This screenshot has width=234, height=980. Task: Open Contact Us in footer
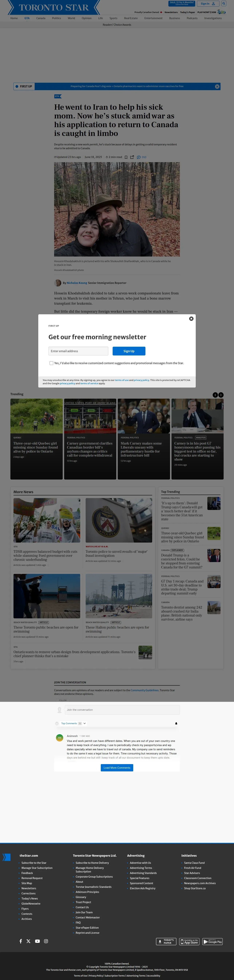coord(82,907)
